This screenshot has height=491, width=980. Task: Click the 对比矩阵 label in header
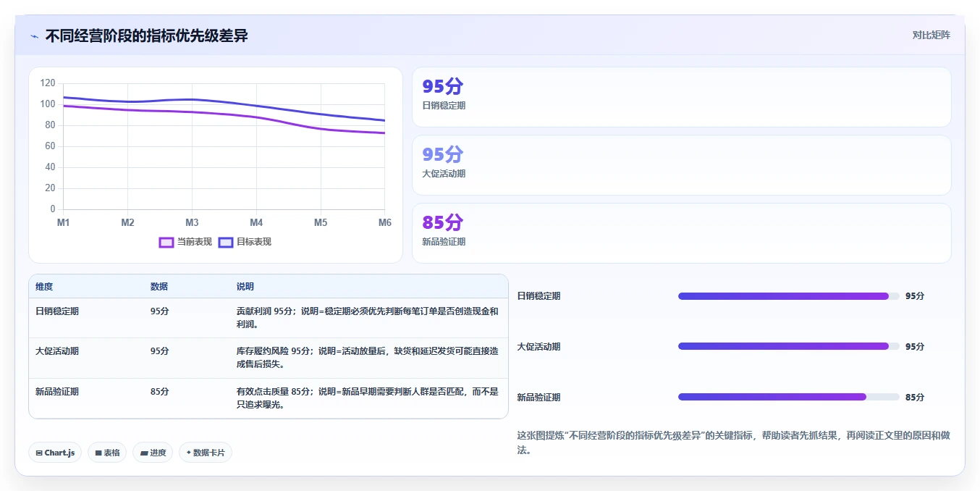pyautogui.click(x=931, y=35)
